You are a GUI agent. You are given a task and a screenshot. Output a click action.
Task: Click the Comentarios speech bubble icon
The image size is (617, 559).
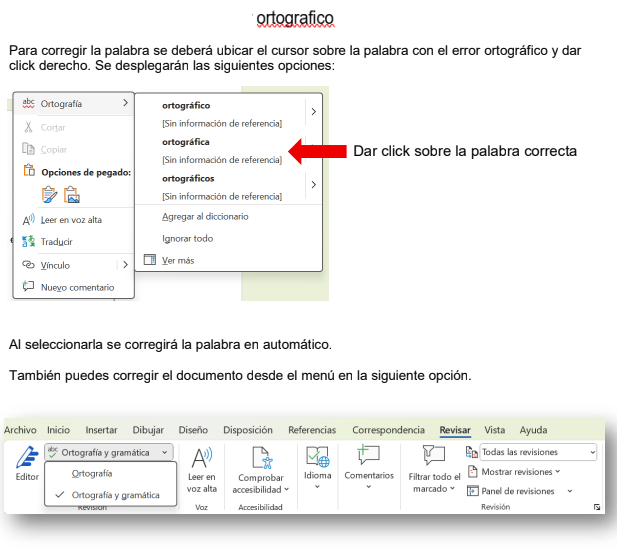tap(369, 455)
